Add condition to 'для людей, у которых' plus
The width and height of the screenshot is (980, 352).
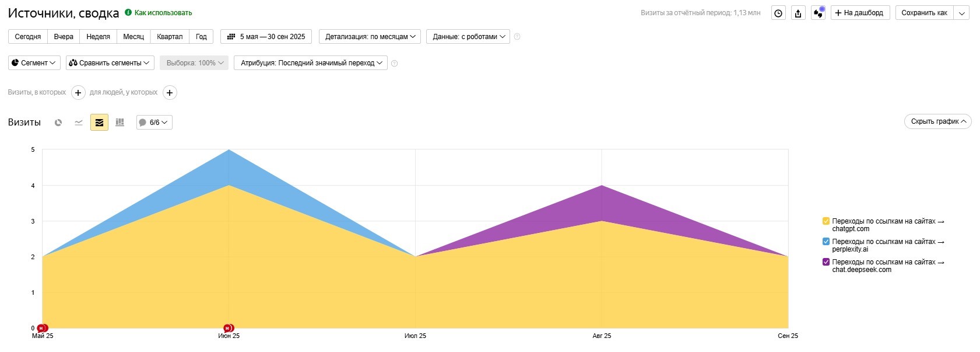(170, 93)
